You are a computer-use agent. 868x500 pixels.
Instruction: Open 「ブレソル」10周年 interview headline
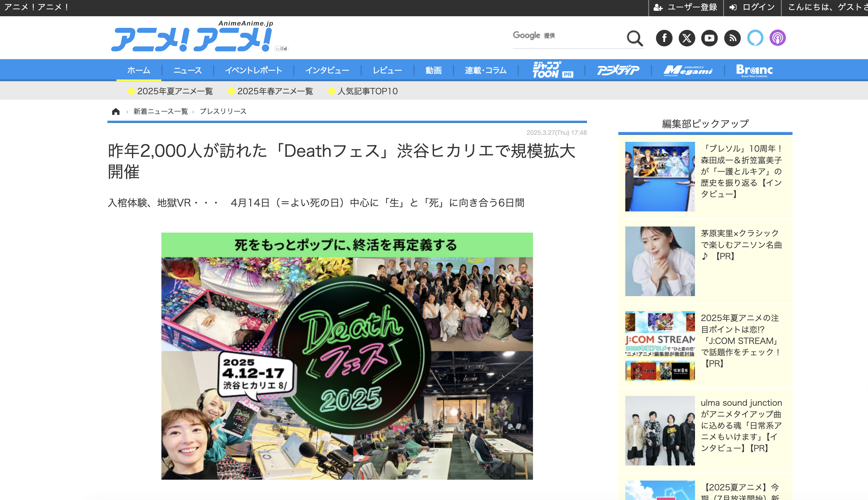[x=741, y=171]
